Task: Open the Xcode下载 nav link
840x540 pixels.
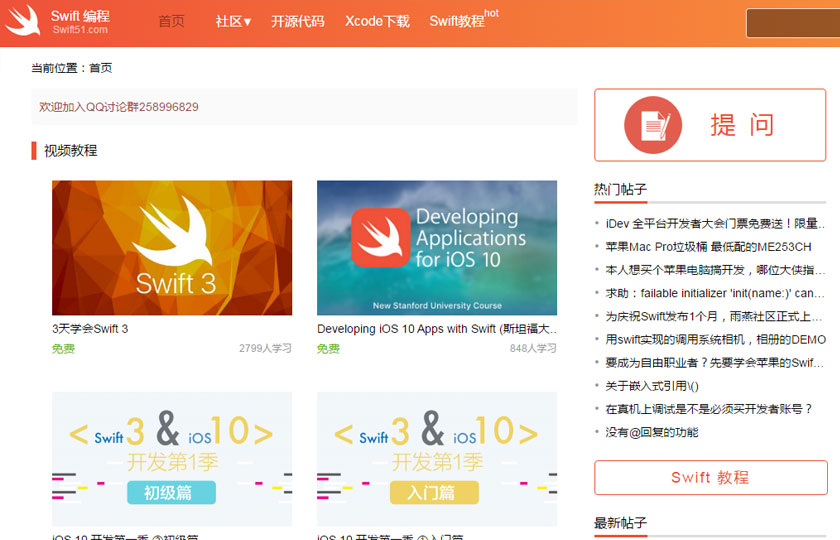Action: pos(377,21)
